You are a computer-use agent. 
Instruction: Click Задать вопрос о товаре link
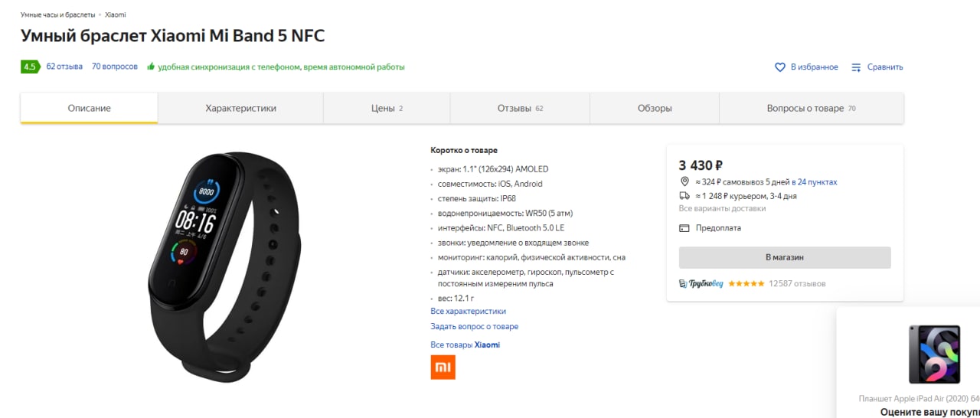point(474,327)
